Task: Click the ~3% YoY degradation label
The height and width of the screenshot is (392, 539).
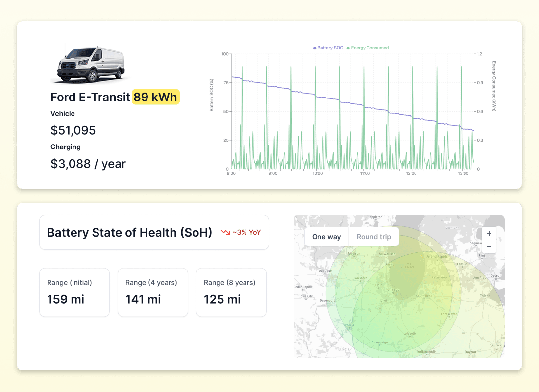Action: coord(247,232)
